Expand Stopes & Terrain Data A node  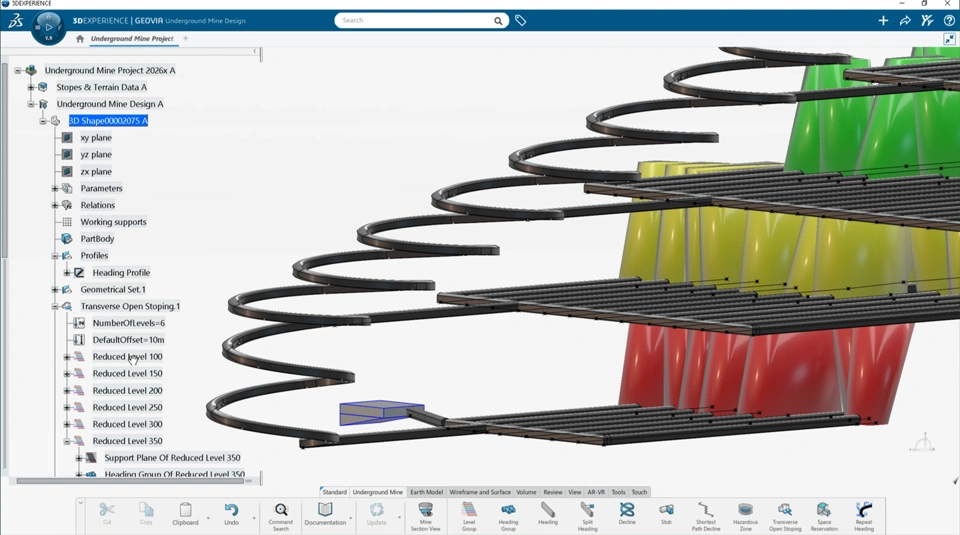click(x=31, y=87)
